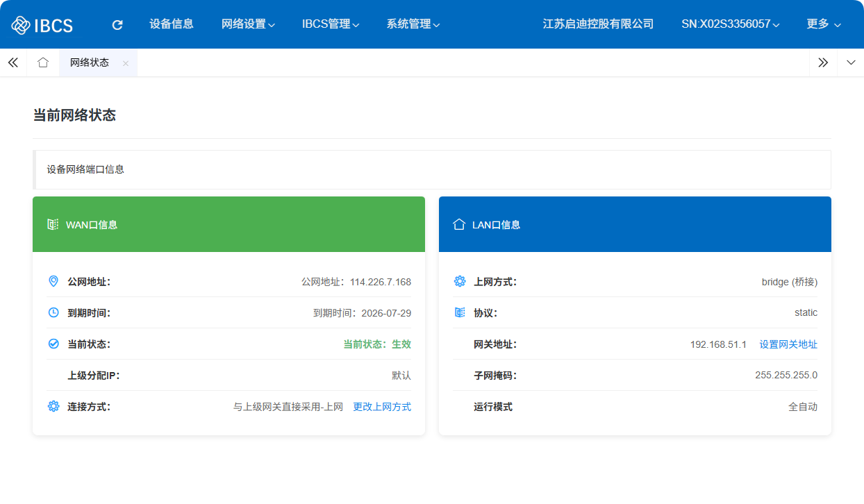Click the location pin icon beside 公网地址
The width and height of the screenshot is (864, 504).
pyautogui.click(x=53, y=281)
